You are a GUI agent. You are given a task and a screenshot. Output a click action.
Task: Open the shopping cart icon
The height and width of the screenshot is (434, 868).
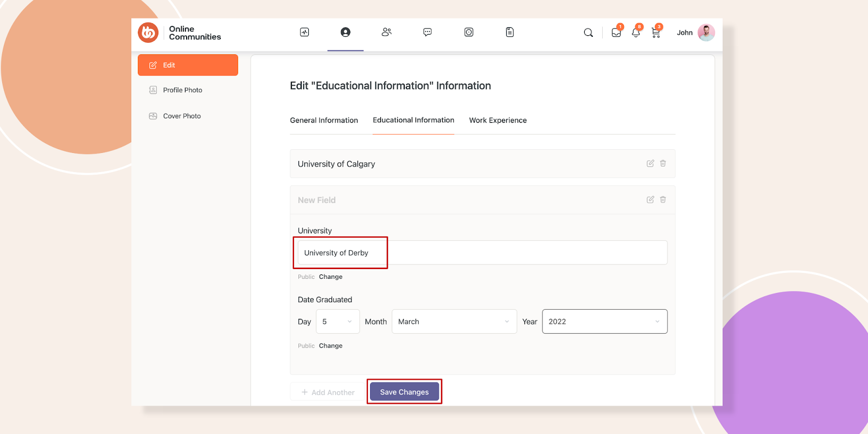point(656,33)
